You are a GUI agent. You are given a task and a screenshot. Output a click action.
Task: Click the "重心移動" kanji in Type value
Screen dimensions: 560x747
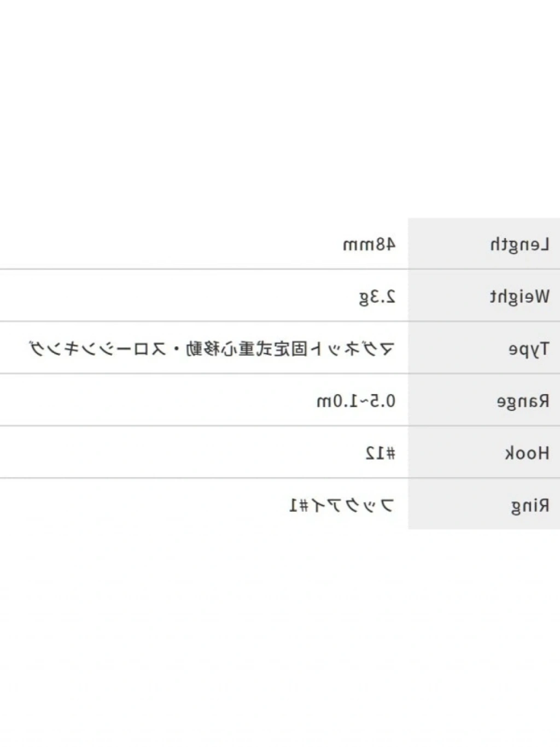[x=220, y=349]
